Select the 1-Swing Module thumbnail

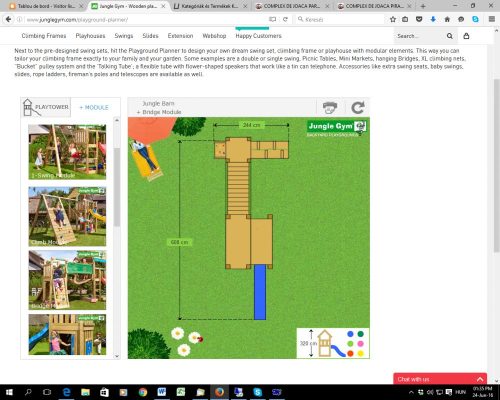coord(67,152)
